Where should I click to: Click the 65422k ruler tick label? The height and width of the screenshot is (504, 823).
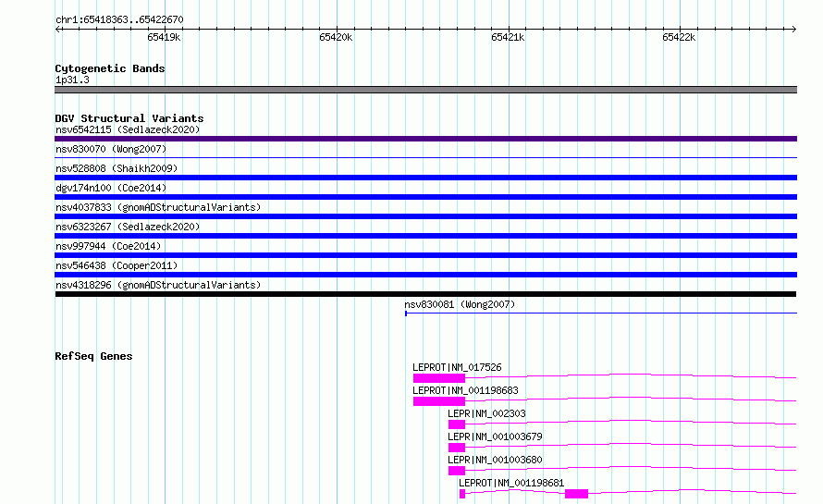pos(679,37)
